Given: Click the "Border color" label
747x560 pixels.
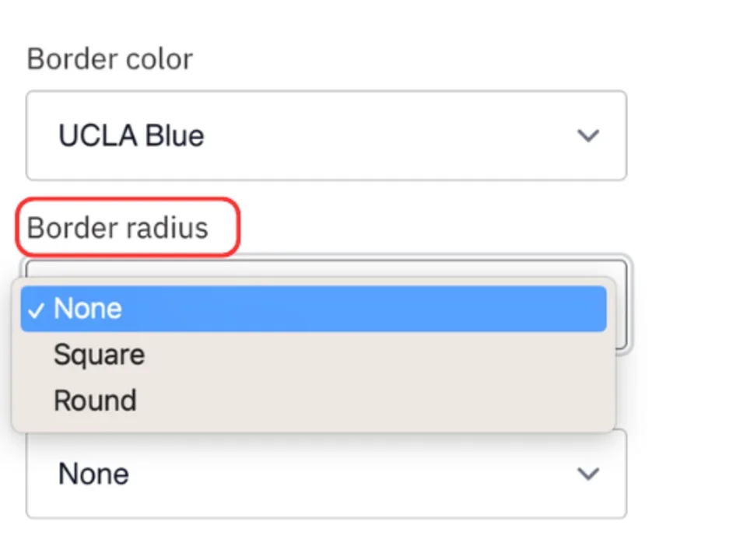Looking at the screenshot, I should [110, 58].
